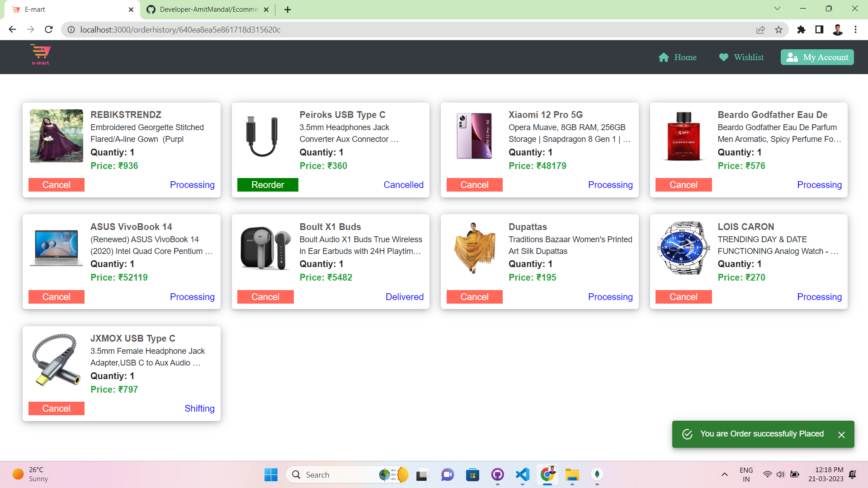
Task: Click the address bar URL field
Action: click(x=181, y=29)
